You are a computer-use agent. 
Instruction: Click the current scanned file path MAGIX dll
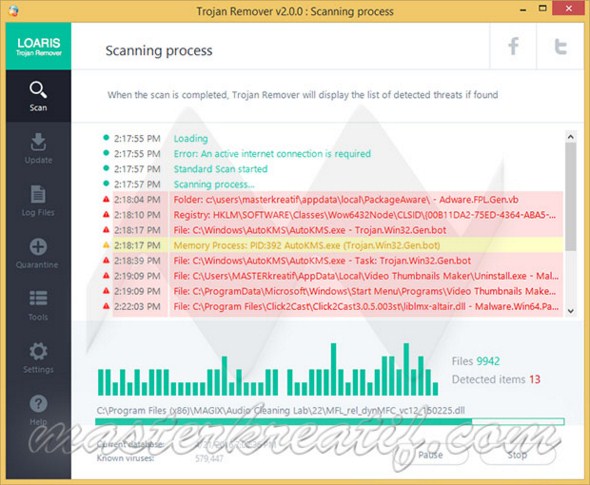tap(281, 410)
